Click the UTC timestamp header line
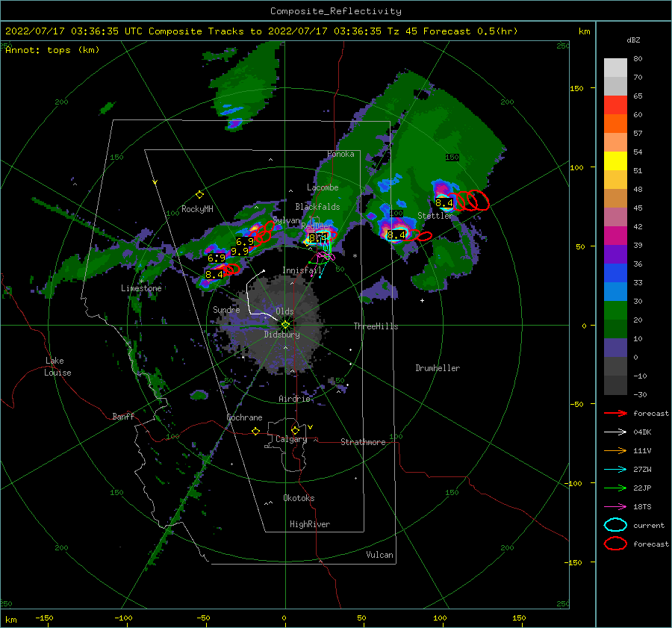 pos(261,31)
